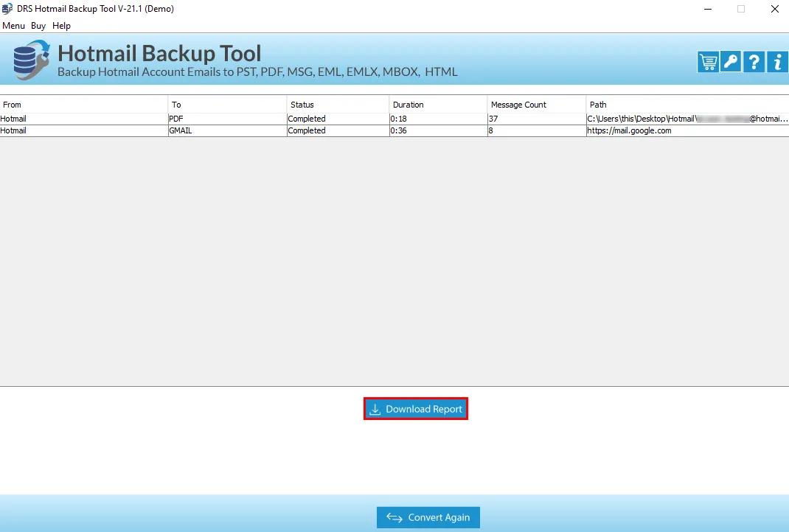Click the shopping cart buy icon

(708, 63)
